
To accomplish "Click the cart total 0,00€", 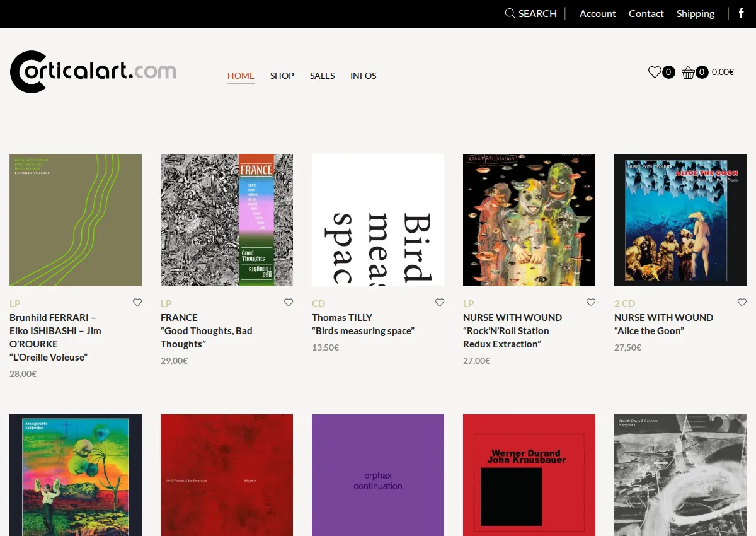I will coord(723,72).
